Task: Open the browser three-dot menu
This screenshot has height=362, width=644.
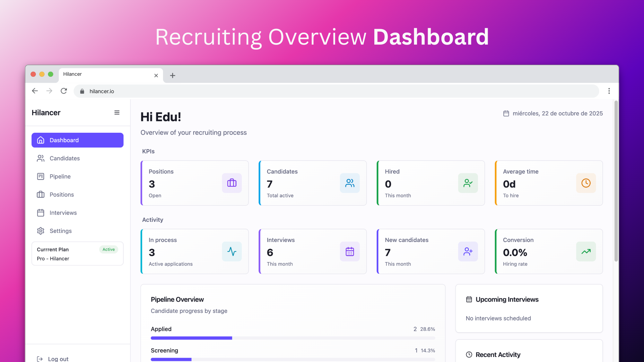Action: coord(609,91)
